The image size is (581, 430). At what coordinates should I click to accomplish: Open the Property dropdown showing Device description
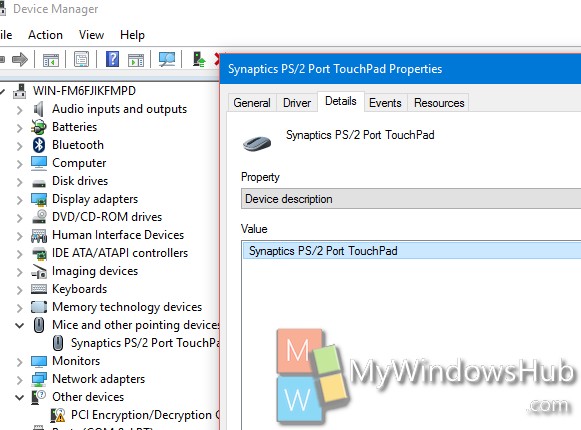411,199
